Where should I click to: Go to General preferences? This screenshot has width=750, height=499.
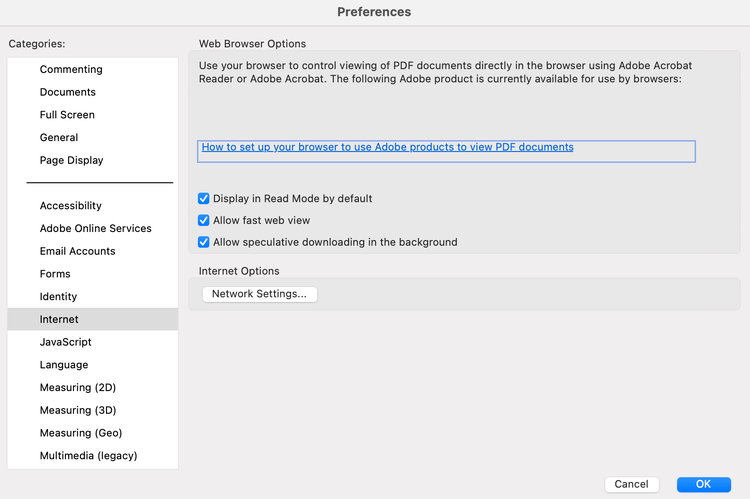click(59, 137)
